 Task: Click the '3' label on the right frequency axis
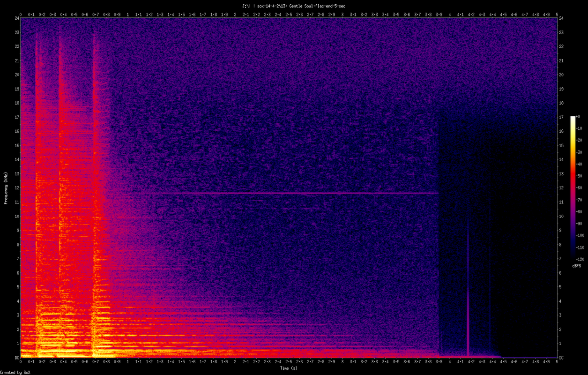click(x=561, y=315)
